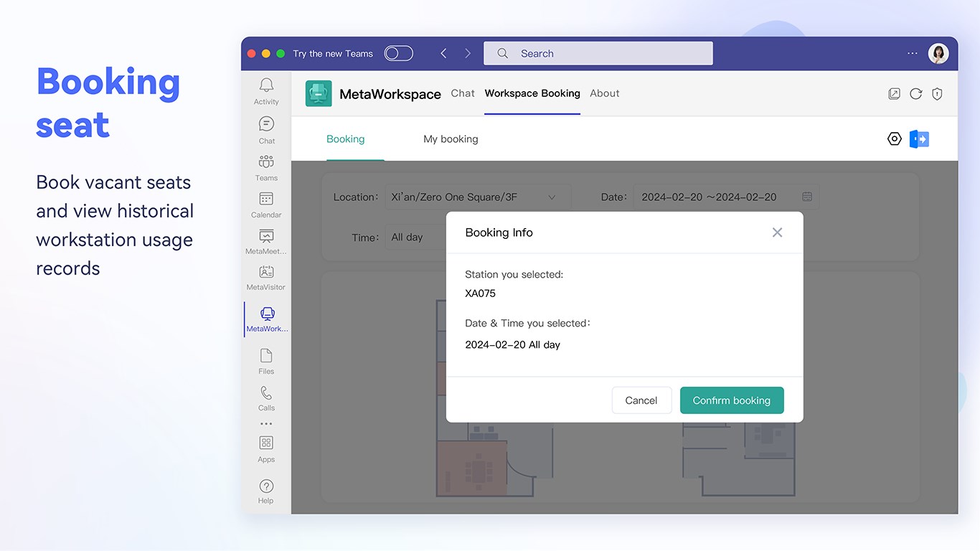Image resolution: width=980 pixels, height=551 pixels.
Task: Open MetaWorkspace settings hexagon icon
Action: 894,139
